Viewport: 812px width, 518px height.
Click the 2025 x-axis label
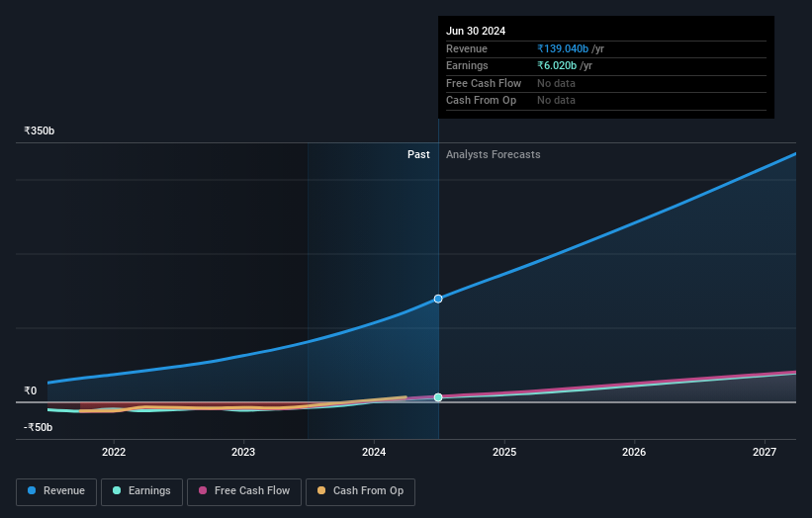[504, 453]
